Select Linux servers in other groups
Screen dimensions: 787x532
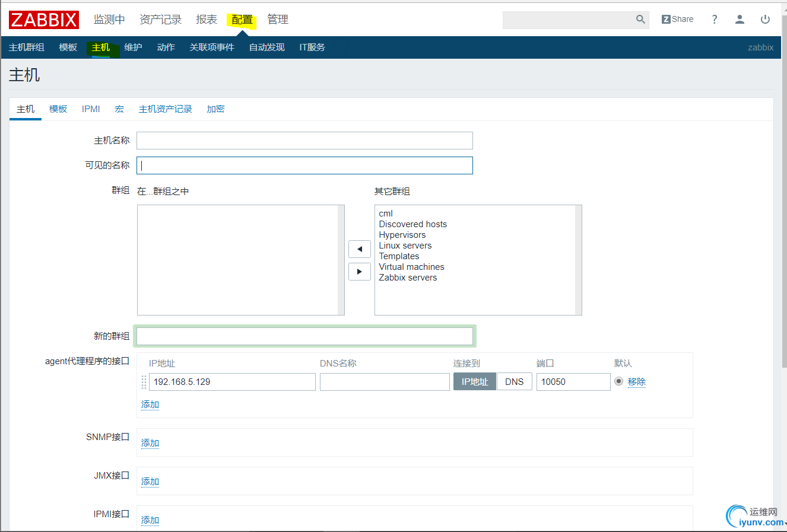click(x=405, y=246)
